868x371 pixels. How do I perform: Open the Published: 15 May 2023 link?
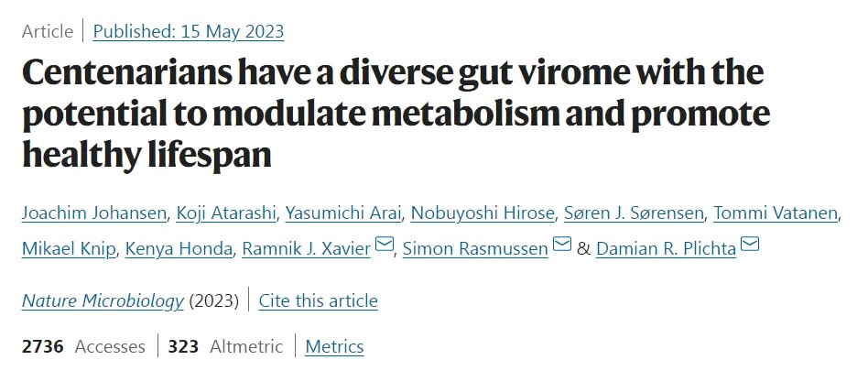189,31
